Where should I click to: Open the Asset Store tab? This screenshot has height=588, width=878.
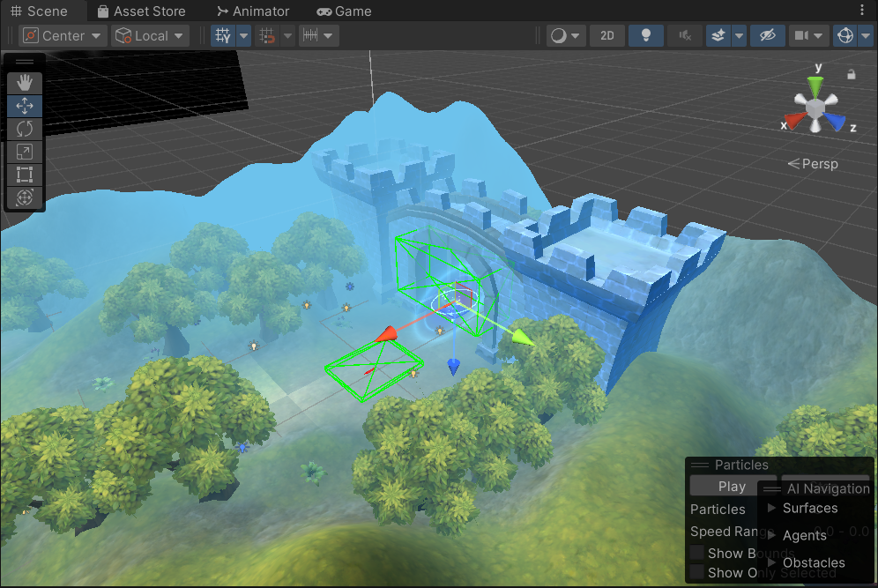pos(141,11)
